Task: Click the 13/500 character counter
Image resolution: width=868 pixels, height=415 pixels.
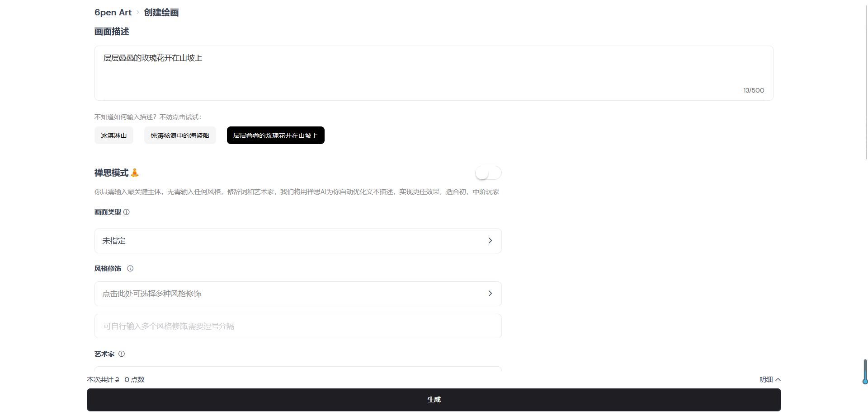Action: pyautogui.click(x=754, y=90)
